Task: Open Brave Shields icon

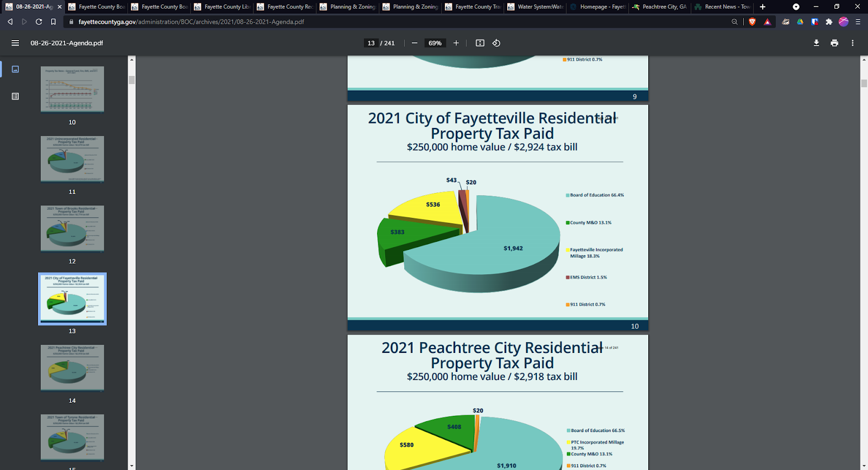Action: click(752, 22)
